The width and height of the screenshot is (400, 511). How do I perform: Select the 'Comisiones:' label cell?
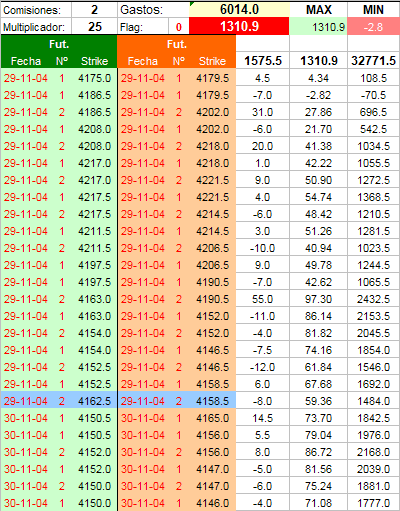[36, 10]
